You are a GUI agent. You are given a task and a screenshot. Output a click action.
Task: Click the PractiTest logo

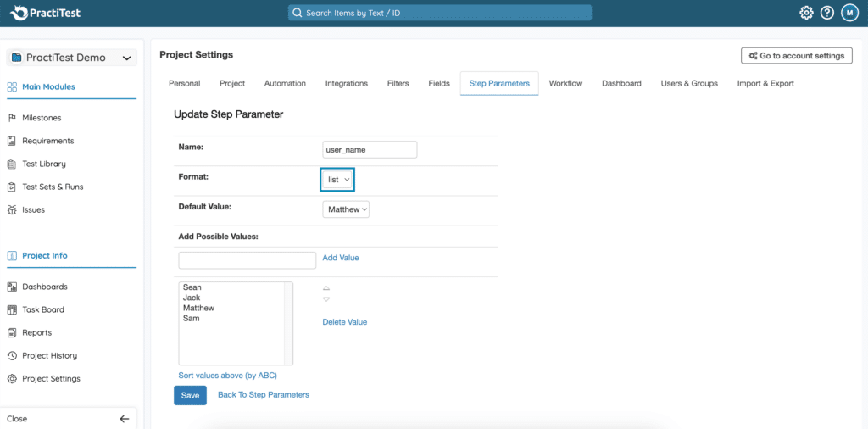[46, 14]
